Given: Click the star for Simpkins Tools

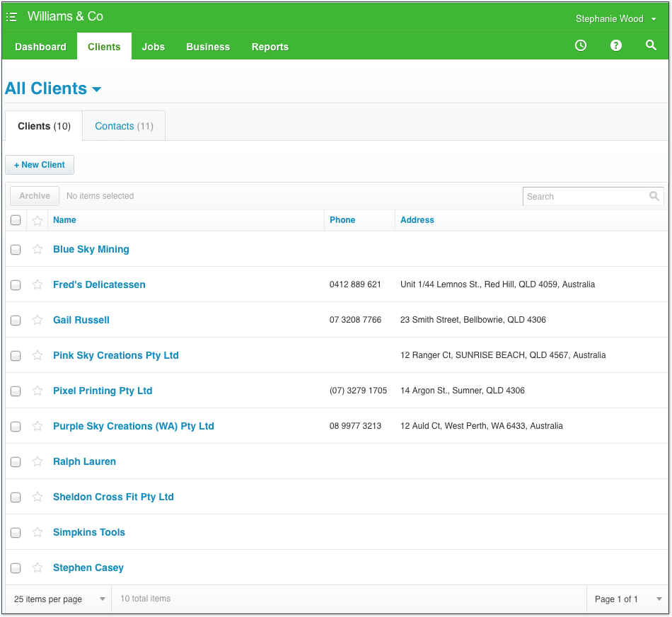Looking at the screenshot, I should pyautogui.click(x=37, y=532).
